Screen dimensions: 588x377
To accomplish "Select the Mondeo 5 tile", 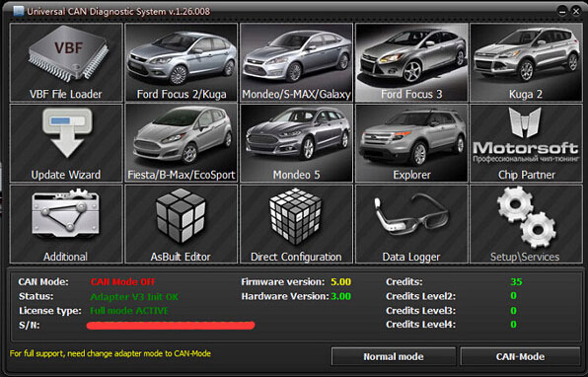I will pos(296,143).
